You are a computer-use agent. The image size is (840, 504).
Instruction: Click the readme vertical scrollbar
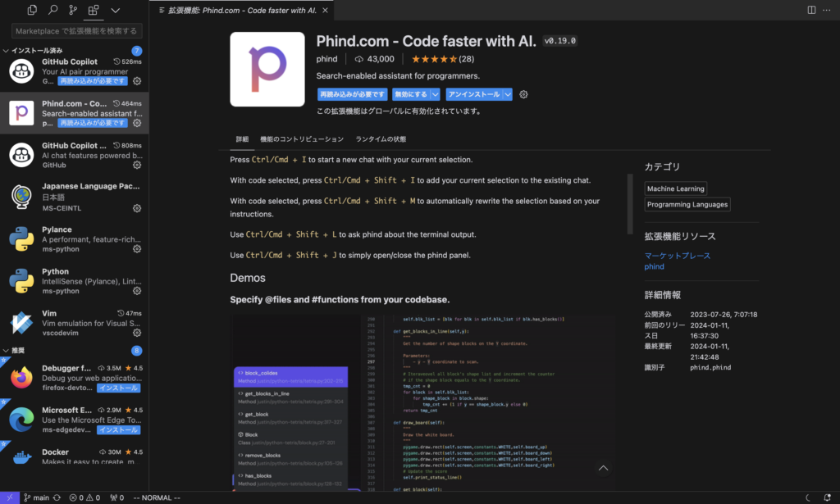point(630,204)
